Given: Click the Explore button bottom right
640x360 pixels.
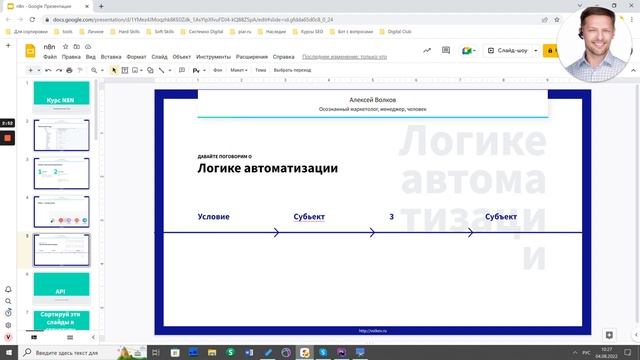Looking at the screenshot, I should click(x=609, y=335).
